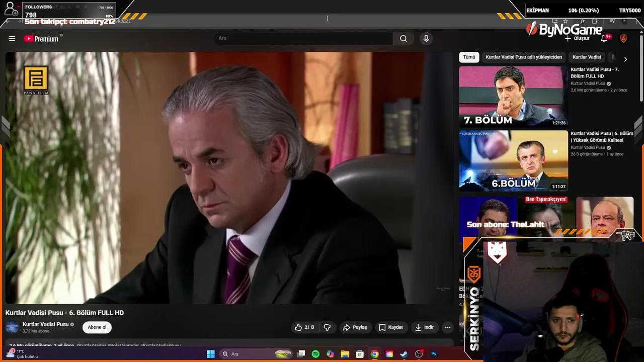Click the magnifier search button
This screenshot has width=644, height=362.
404,39
